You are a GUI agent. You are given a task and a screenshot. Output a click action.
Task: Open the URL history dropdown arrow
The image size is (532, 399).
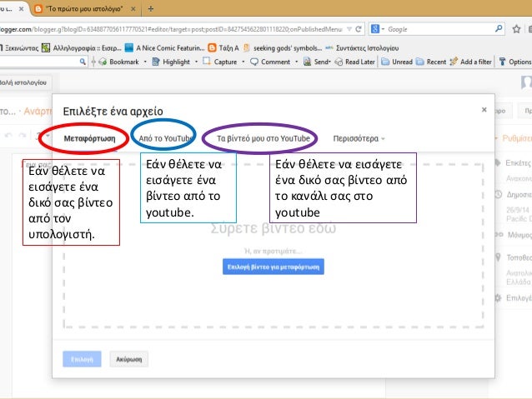[349, 29]
